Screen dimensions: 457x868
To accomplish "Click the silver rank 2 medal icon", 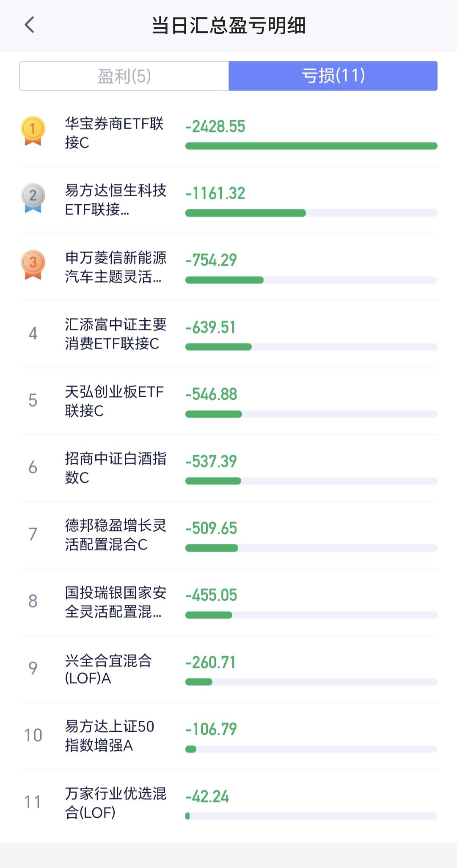I will 33,198.
